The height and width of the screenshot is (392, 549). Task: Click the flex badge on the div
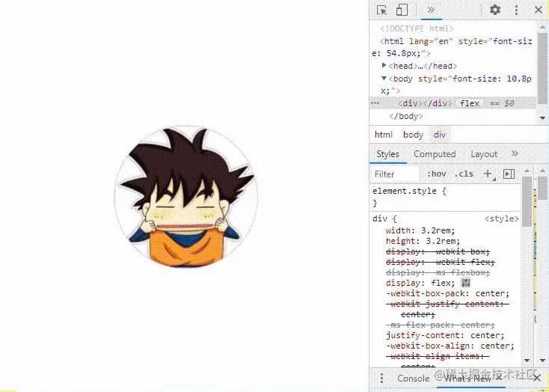(x=470, y=103)
